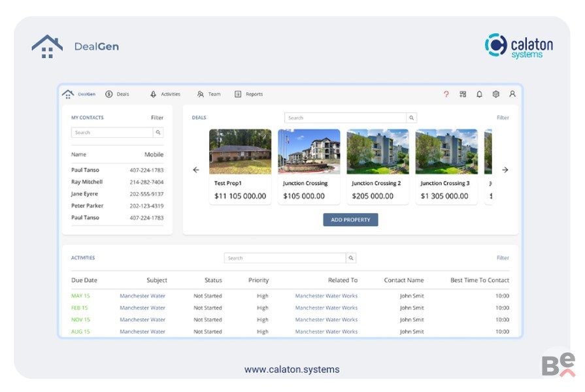The image size is (585, 392).
Task: Click phone number 202-555-9137
Action: click(x=146, y=194)
